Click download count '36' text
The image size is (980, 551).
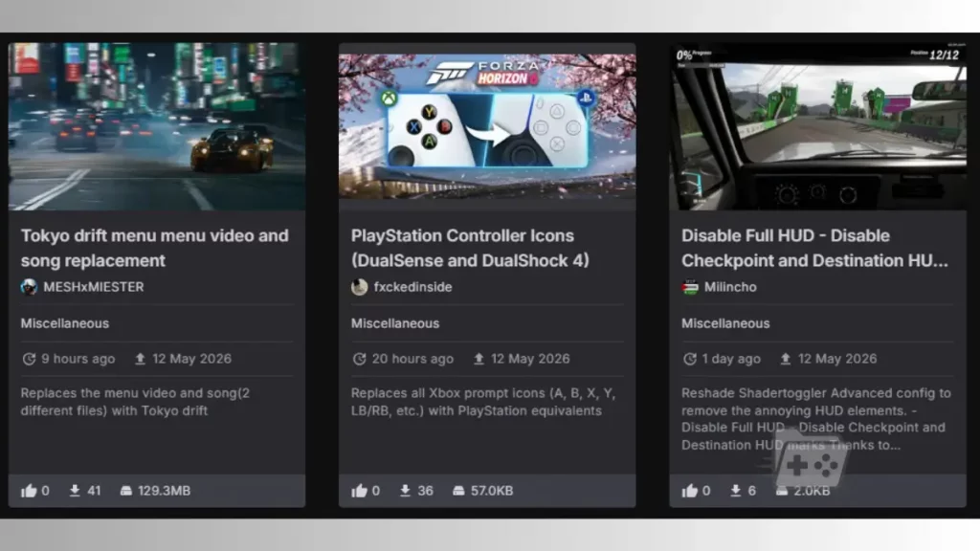[426, 491]
